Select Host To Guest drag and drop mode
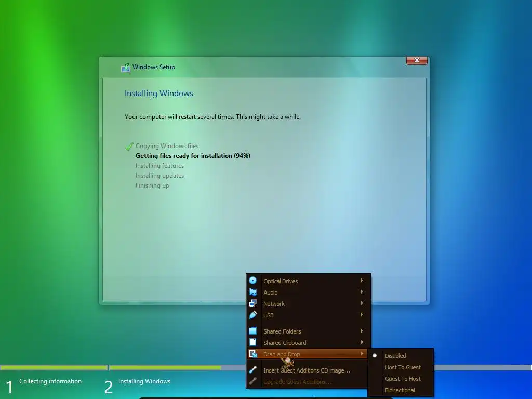Image resolution: width=532 pixels, height=399 pixels. [401, 367]
